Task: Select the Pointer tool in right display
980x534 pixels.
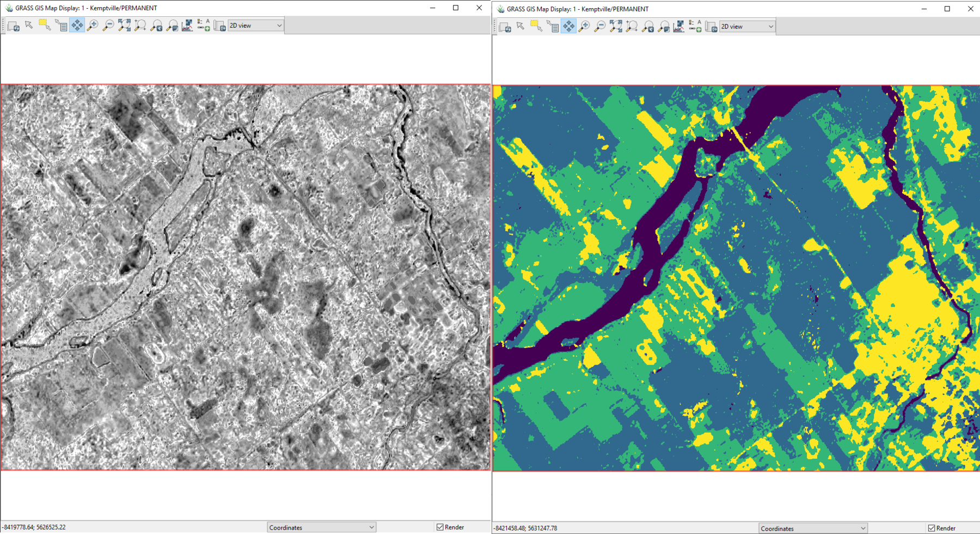Action: [x=520, y=26]
